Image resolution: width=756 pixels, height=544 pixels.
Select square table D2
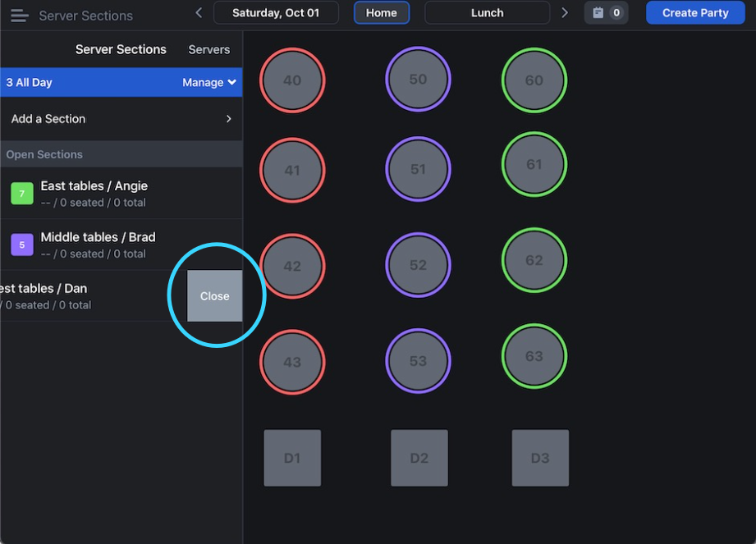pyautogui.click(x=419, y=458)
